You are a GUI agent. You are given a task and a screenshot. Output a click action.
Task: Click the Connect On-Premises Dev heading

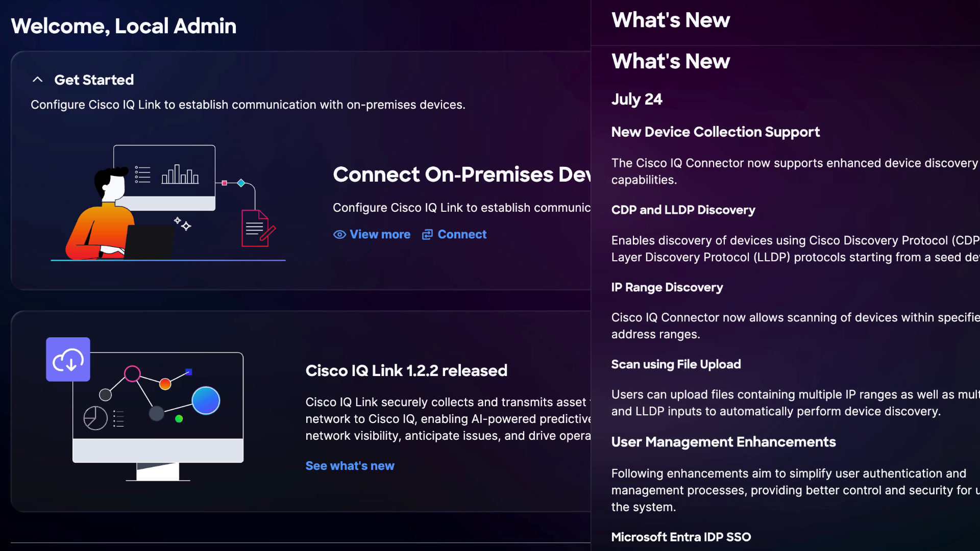point(461,174)
